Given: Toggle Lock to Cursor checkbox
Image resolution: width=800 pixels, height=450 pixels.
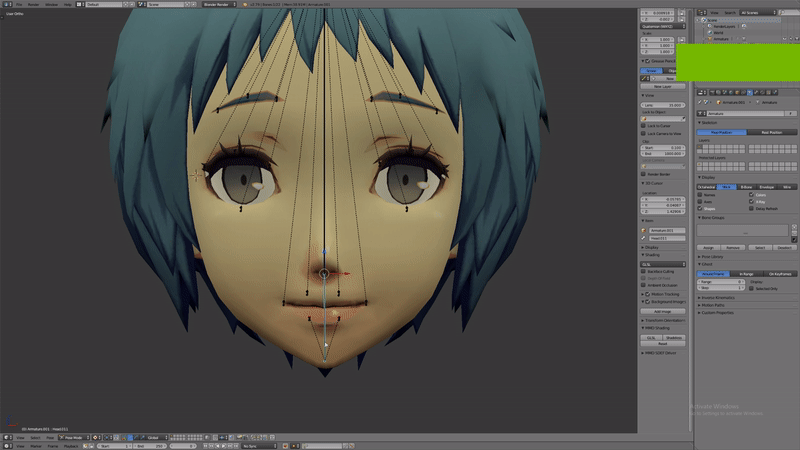Looking at the screenshot, I should point(643,126).
